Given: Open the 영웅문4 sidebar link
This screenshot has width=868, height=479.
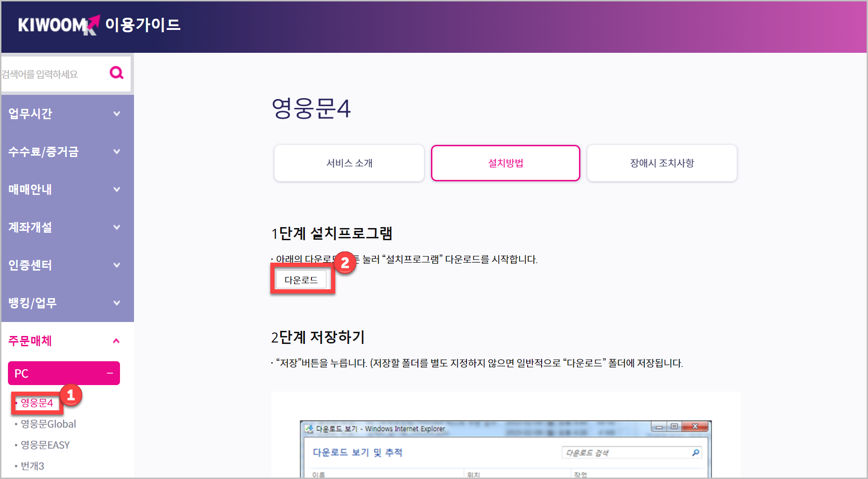Looking at the screenshot, I should (x=37, y=403).
